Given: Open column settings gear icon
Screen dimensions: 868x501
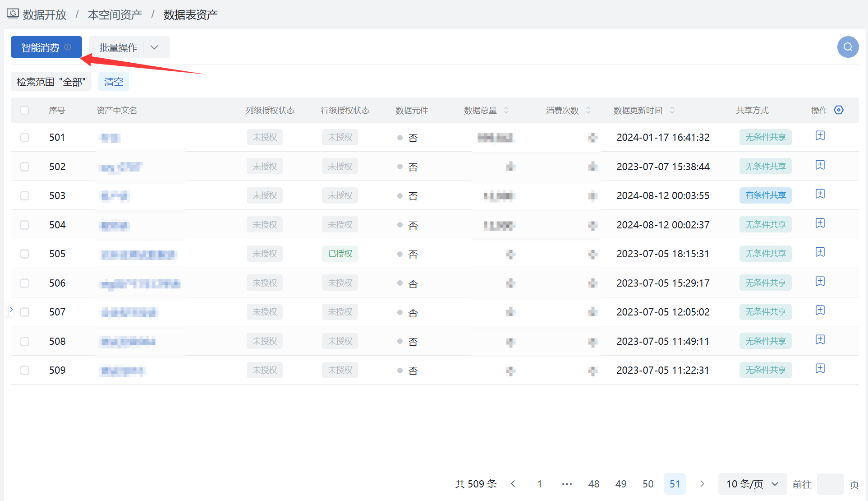Looking at the screenshot, I should tap(838, 110).
